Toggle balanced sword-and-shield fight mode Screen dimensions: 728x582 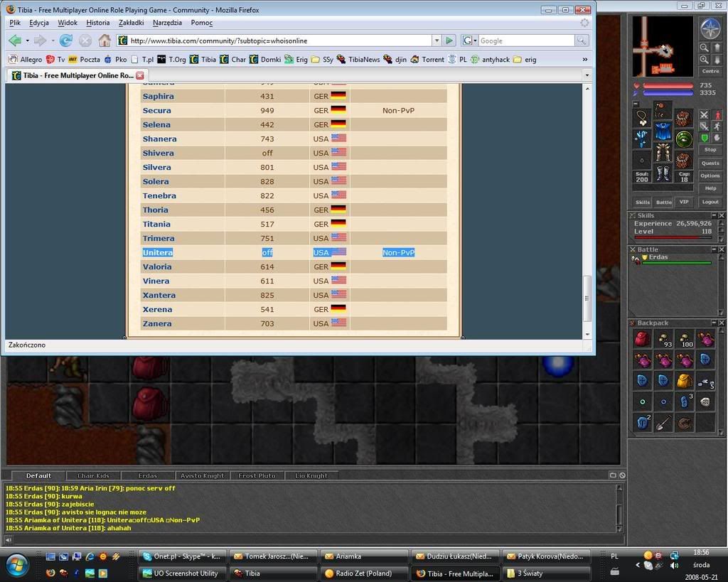coord(705,126)
